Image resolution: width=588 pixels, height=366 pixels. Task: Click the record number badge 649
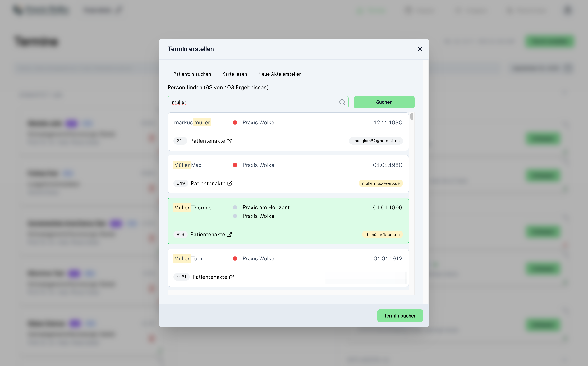[x=181, y=184]
